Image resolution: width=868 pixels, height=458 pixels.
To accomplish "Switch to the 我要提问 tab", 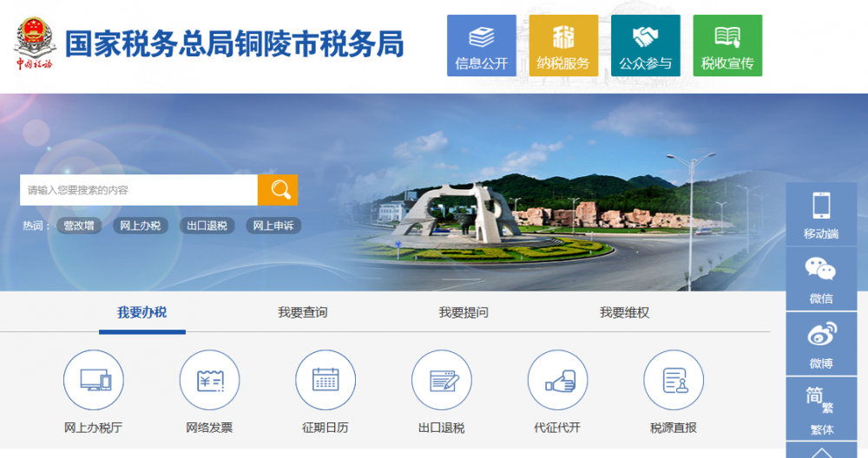I will click(464, 312).
